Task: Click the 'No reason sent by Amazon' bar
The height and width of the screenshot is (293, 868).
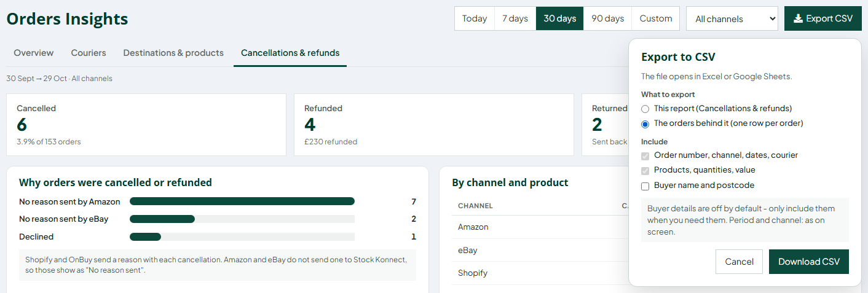Action: [x=242, y=201]
